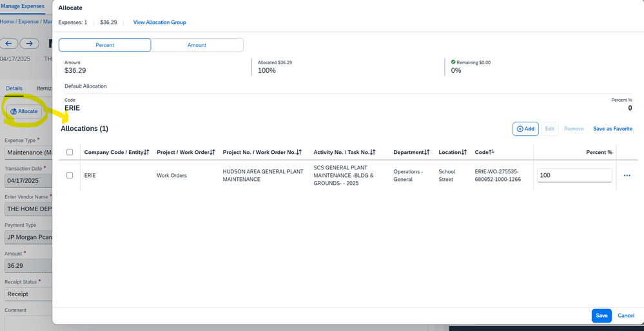Open the row's three-dot more actions menu
Image resolution: width=644 pixels, height=331 pixels.
click(627, 176)
